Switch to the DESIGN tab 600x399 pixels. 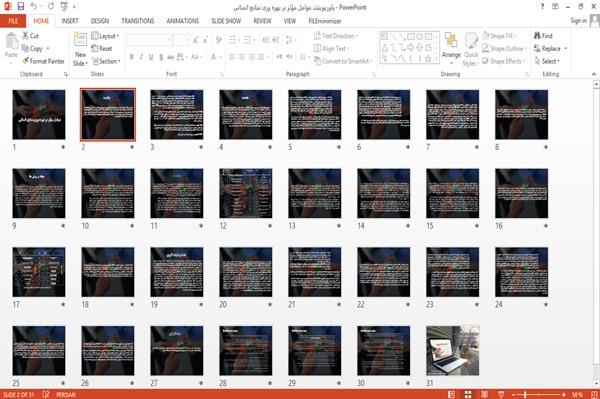100,21
